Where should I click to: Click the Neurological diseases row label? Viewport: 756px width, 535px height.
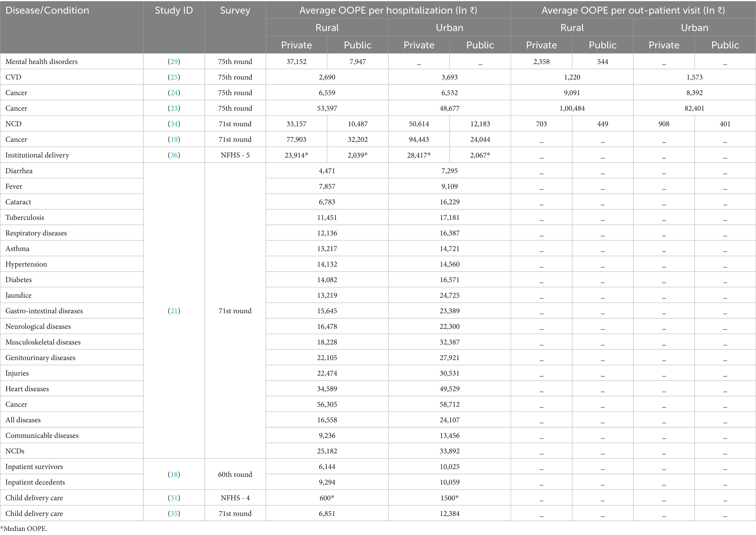coord(38,327)
